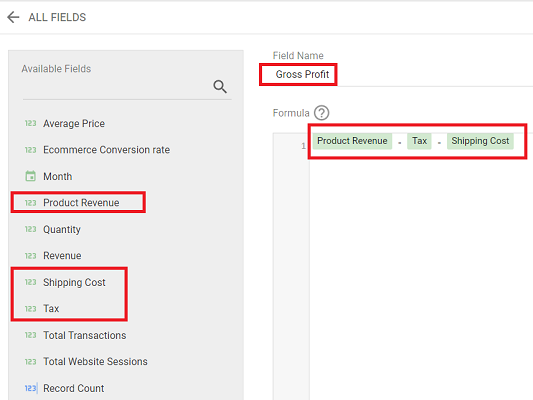Click the Shipping Cost chip in the formula

click(x=480, y=141)
